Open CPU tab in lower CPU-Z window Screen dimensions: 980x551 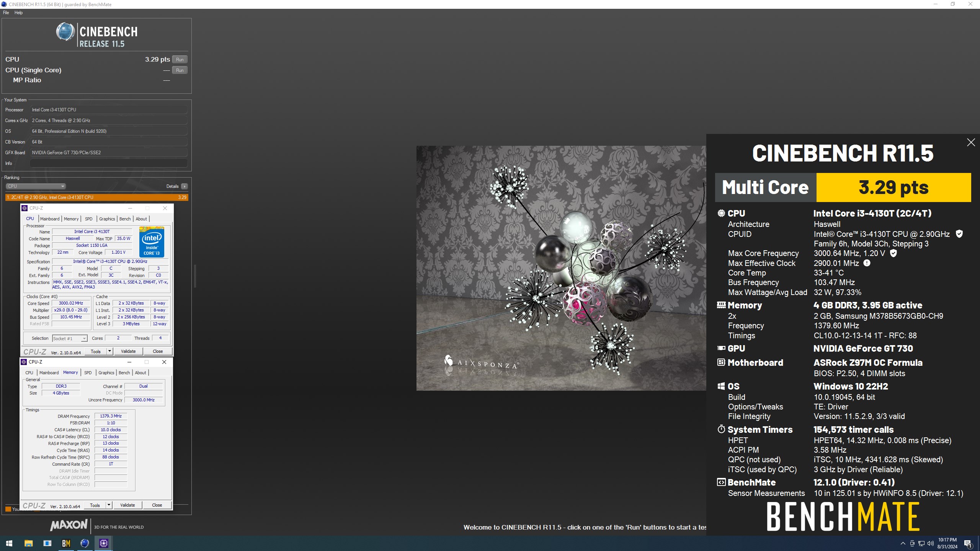pyautogui.click(x=29, y=373)
